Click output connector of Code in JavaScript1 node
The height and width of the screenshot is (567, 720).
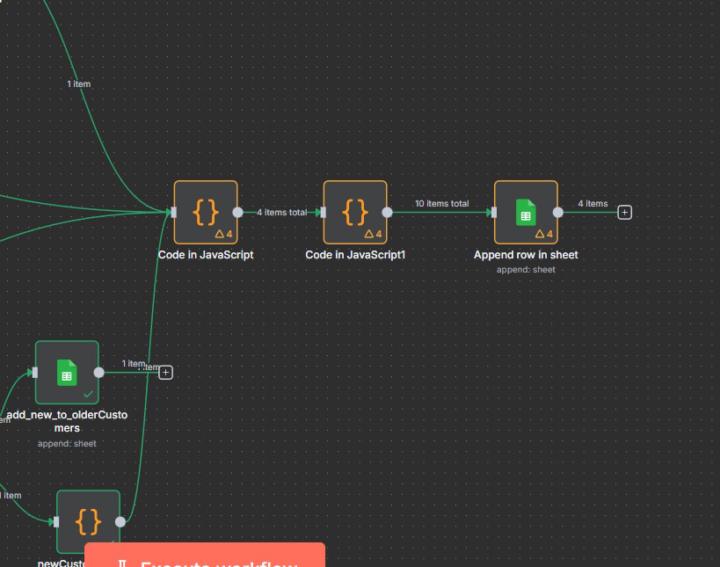[x=387, y=212]
